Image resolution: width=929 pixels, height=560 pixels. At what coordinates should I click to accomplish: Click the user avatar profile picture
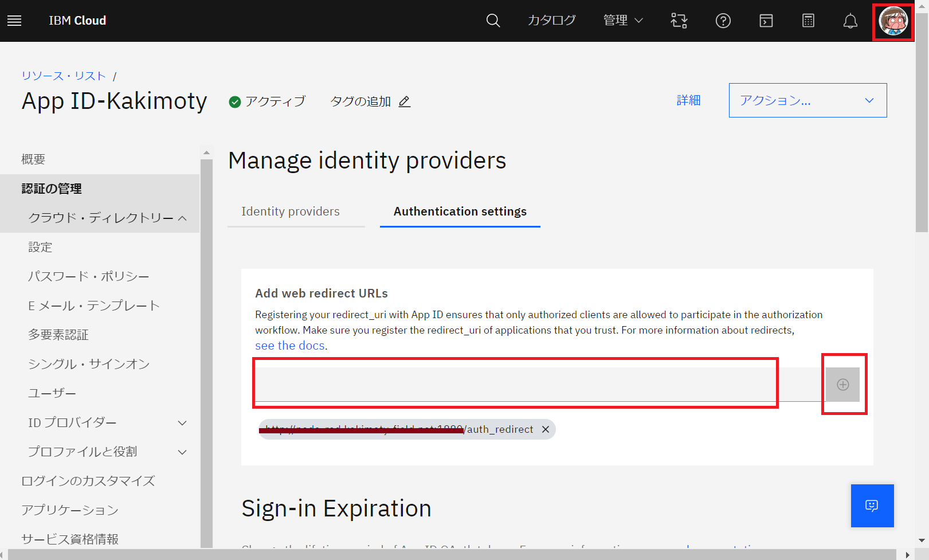click(893, 21)
